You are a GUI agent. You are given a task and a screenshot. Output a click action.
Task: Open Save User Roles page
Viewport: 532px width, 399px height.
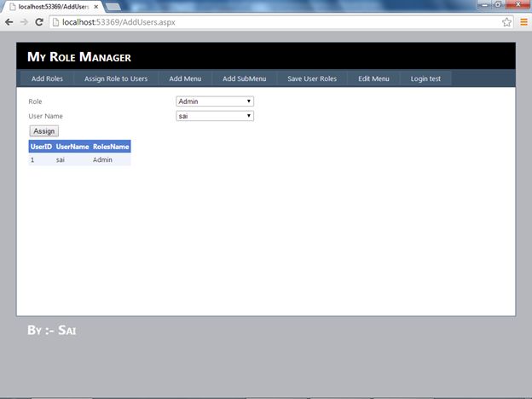[x=312, y=78]
